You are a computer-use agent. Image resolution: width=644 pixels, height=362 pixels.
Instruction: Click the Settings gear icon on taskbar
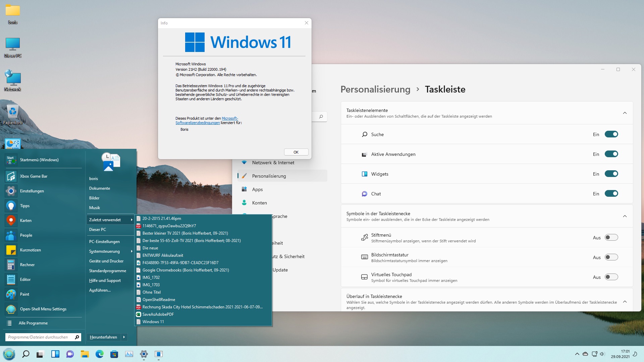coord(144,354)
